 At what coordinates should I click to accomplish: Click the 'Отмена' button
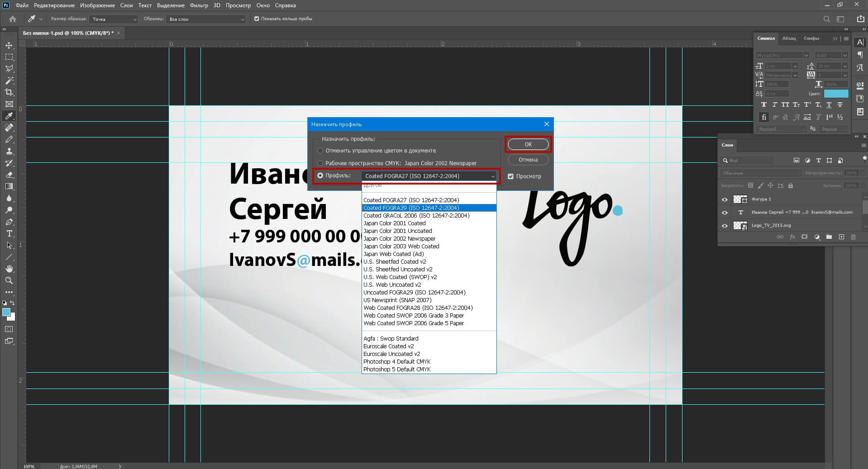[528, 160]
